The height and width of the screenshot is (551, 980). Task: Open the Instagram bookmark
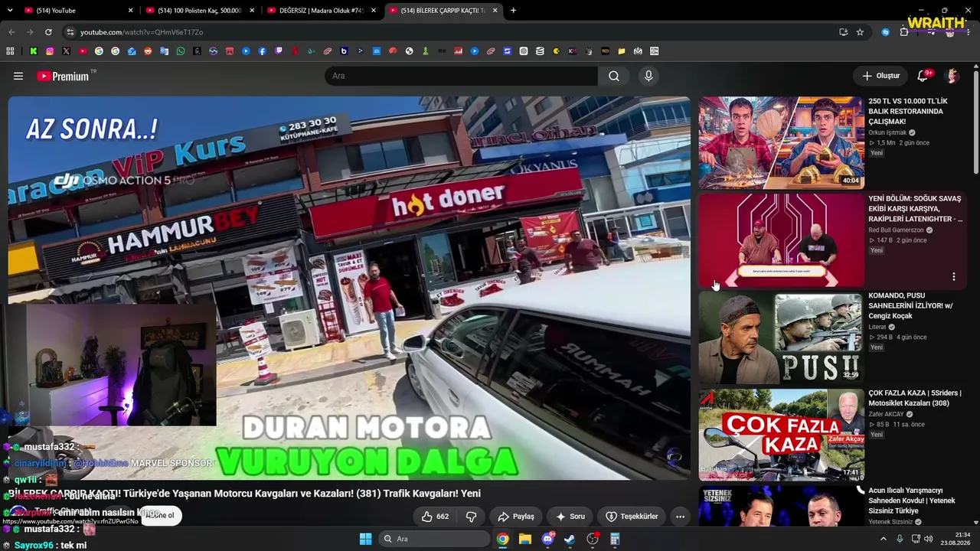point(50,51)
